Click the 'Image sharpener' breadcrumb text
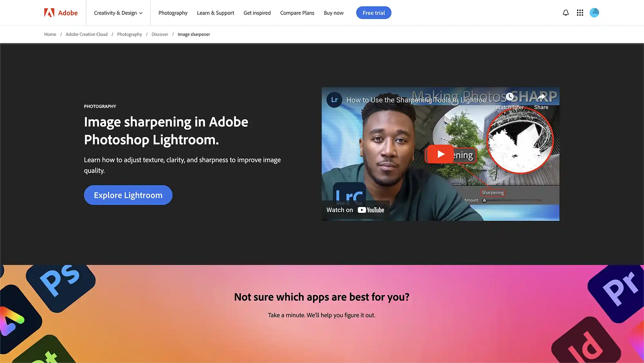This screenshot has width=644, height=363. (x=194, y=34)
